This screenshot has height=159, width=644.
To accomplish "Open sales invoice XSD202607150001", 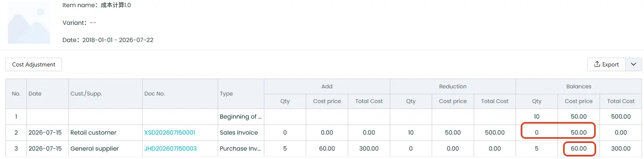I will (169, 132).
